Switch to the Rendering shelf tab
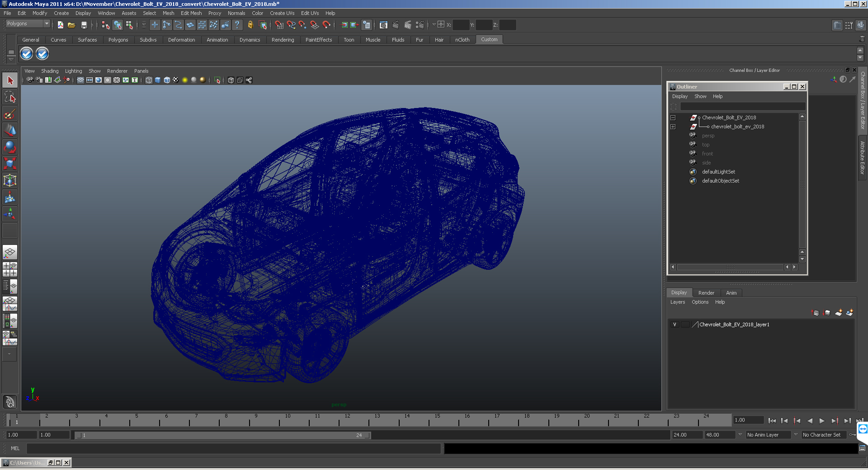The height and width of the screenshot is (470, 868). click(283, 40)
